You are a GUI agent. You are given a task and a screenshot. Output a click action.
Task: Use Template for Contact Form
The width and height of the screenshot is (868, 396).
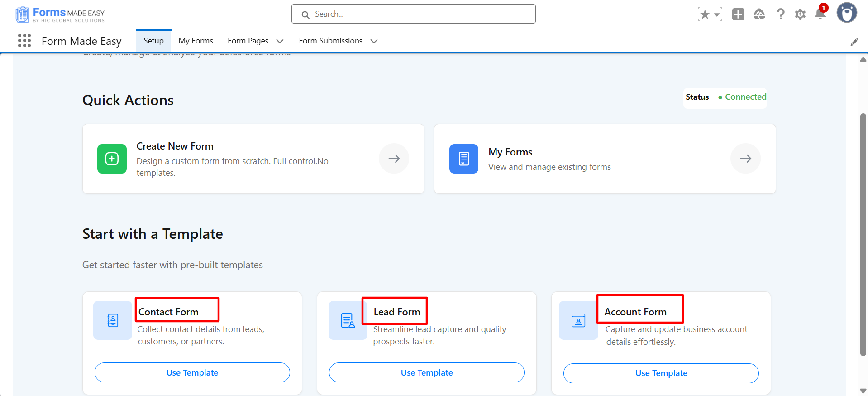pos(192,372)
